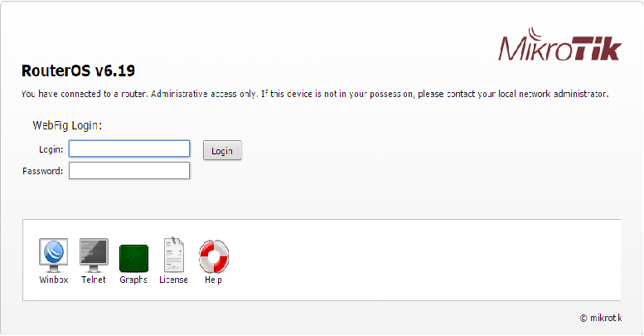Click the Graphs text label
Image resolution: width=644 pixels, height=336 pixels.
[133, 280]
